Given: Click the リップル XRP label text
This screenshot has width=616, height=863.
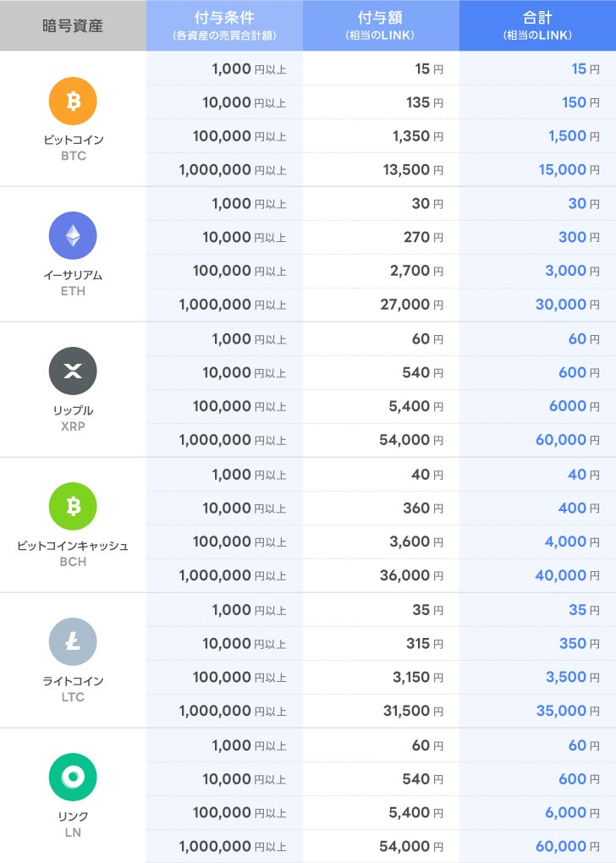Looking at the screenshot, I should click(x=73, y=418).
